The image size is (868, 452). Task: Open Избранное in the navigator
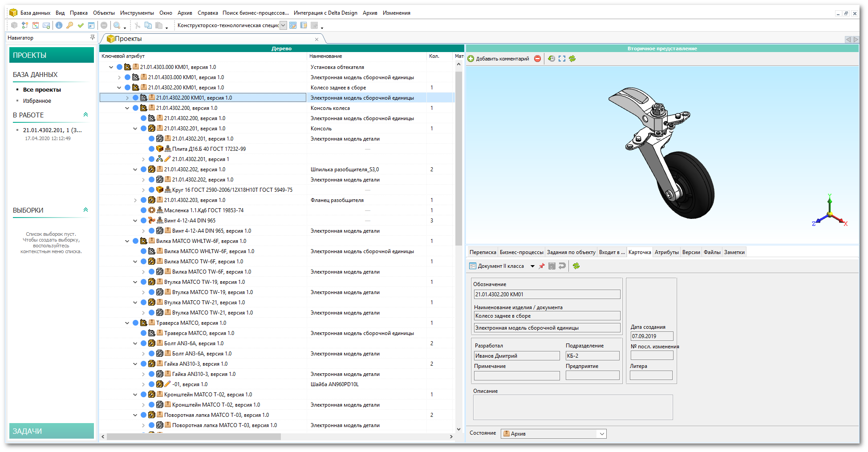pyautogui.click(x=37, y=101)
